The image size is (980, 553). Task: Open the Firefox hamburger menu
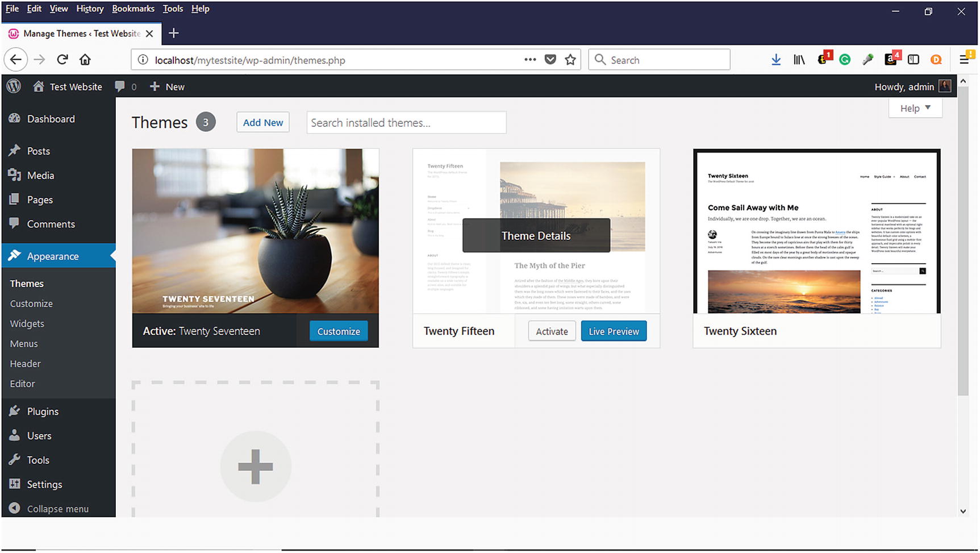click(x=965, y=59)
